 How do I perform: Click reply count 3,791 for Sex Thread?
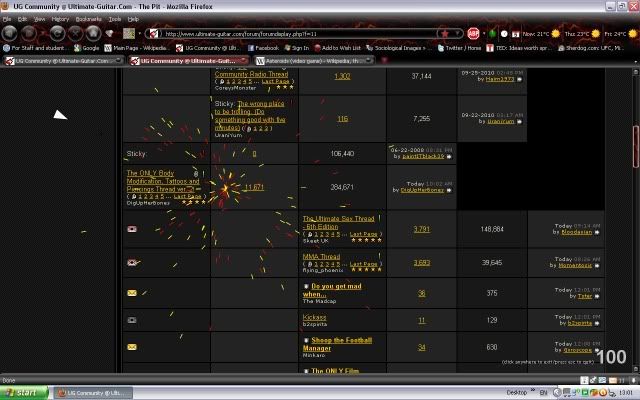pos(422,229)
